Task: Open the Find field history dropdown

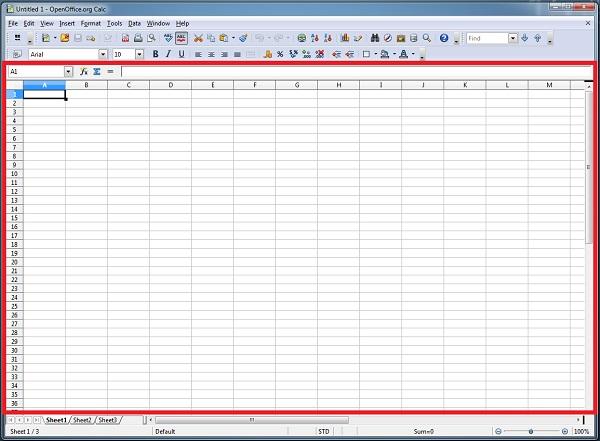Action: click(513, 38)
